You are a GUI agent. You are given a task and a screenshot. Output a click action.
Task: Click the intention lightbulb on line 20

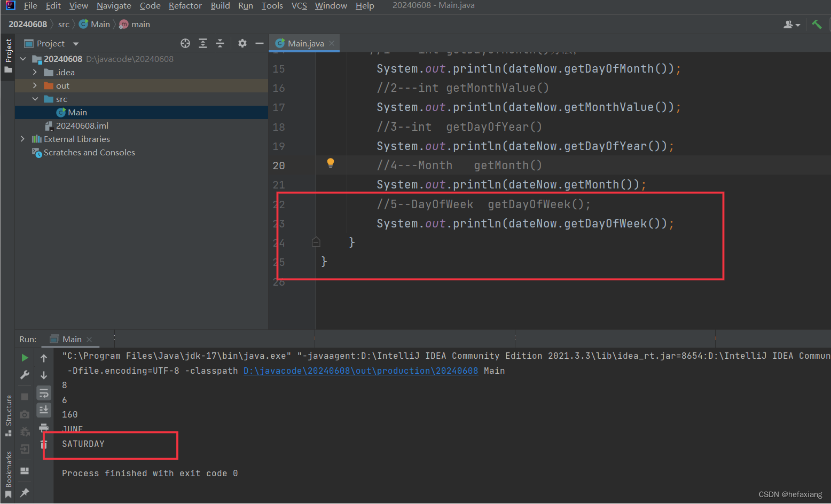[x=331, y=163]
